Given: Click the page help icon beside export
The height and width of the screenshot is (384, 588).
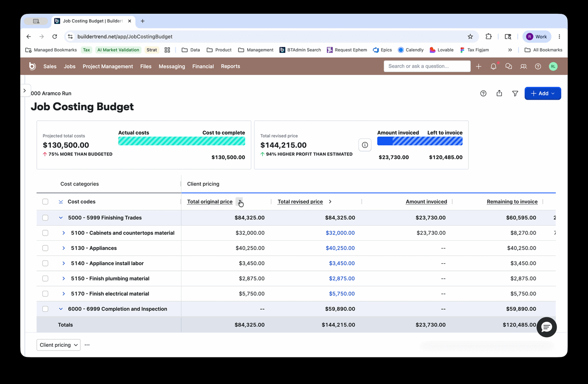Looking at the screenshot, I should 483,93.
